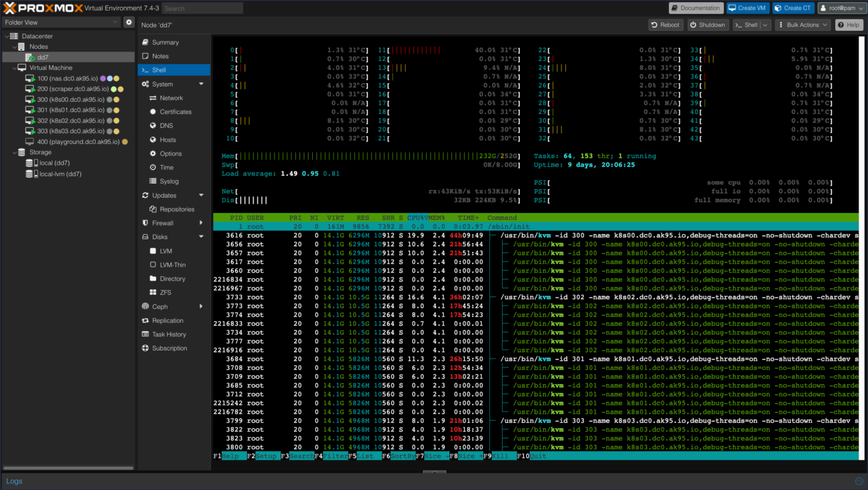The width and height of the screenshot is (868, 490).
Task: Select VM 100 (nas.dc0.ak95.io)
Action: [68, 78]
